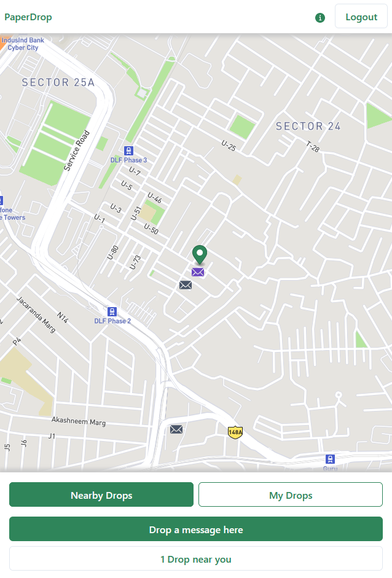Open the dark envelope below the purple one
This screenshot has width=392, height=578.
tap(186, 285)
